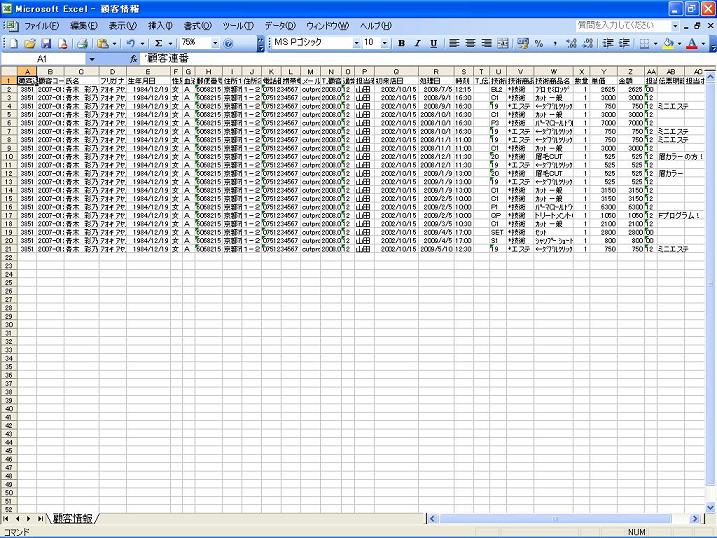Image resolution: width=717 pixels, height=538 pixels.
Task: Apply percent style format
Action: [539, 43]
